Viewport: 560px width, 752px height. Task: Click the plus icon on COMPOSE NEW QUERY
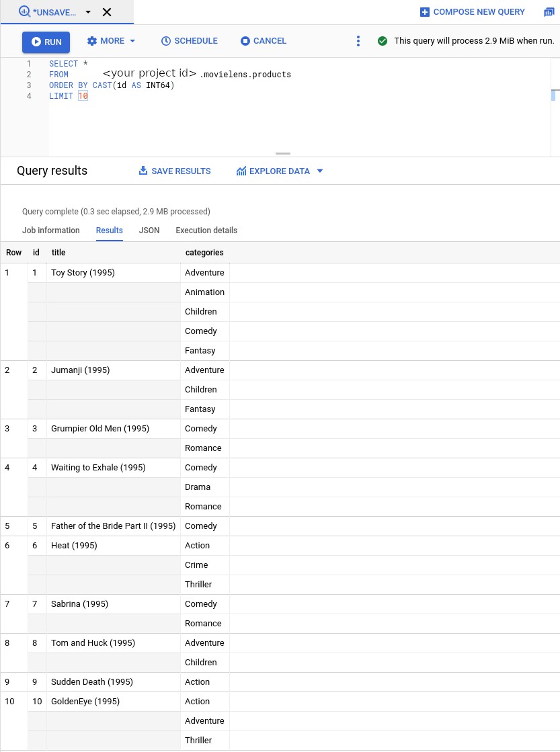[424, 11]
